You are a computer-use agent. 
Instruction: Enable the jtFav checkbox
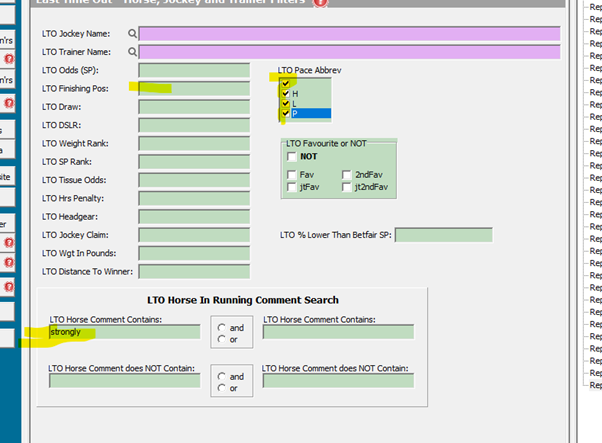pyautogui.click(x=292, y=187)
